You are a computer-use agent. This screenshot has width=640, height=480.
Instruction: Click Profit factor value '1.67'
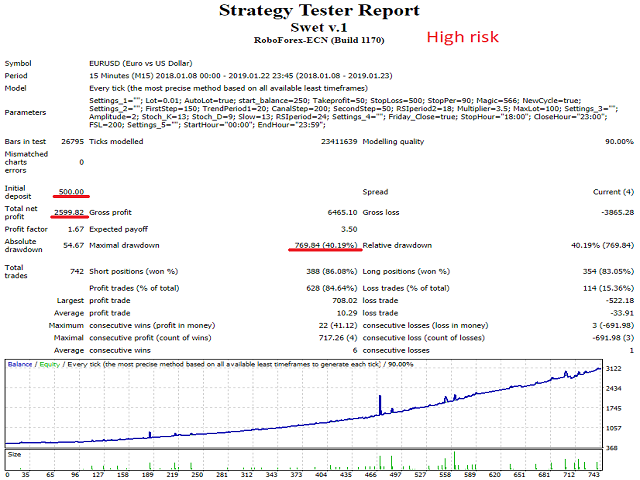point(76,229)
